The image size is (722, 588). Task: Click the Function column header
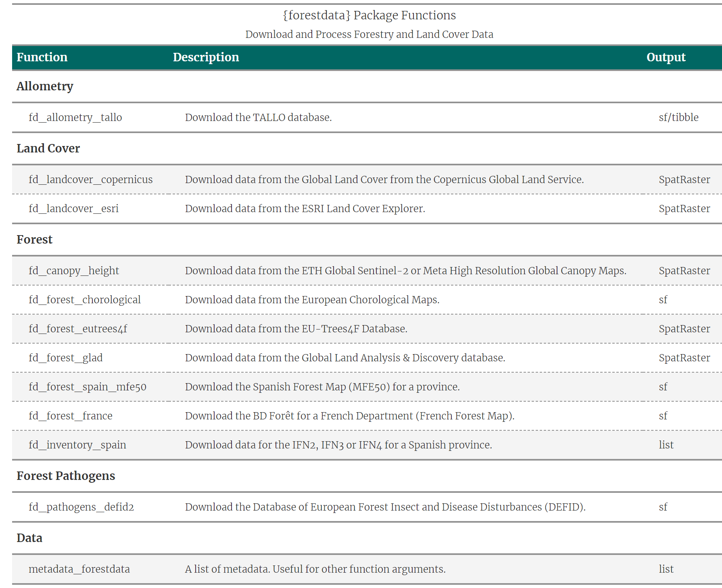(42, 57)
